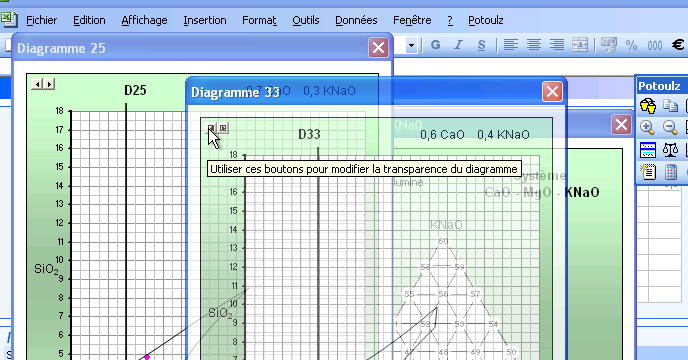Open the calculator icon in Potoulz toolbar
Screen dimensions: 688x360
point(670,172)
